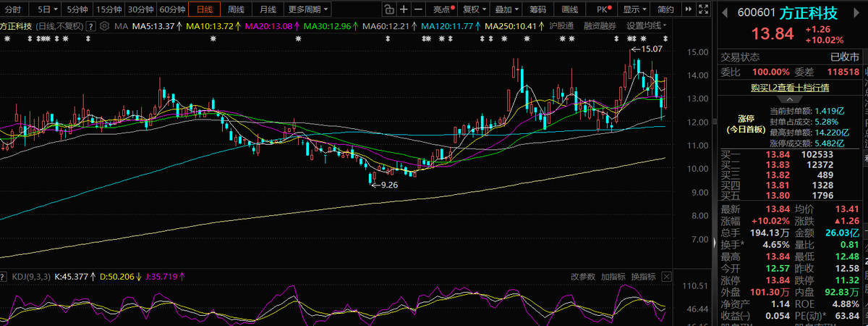
Task: Collapse the panel below L2 link arrow
Action: coord(790,99)
